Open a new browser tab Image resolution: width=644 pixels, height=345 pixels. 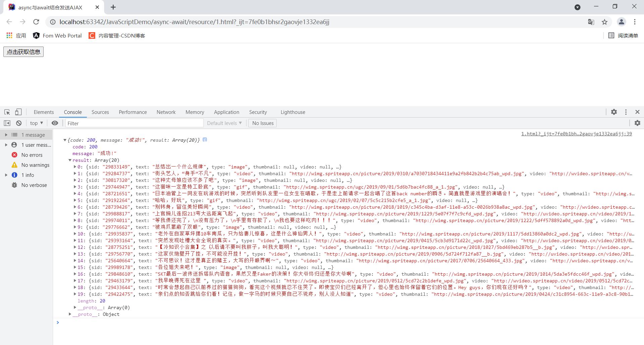point(113,7)
